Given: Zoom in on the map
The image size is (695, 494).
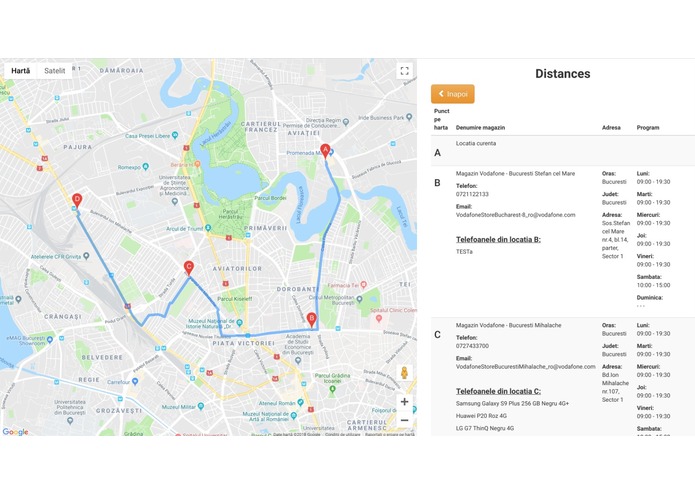Looking at the screenshot, I should point(404,401).
